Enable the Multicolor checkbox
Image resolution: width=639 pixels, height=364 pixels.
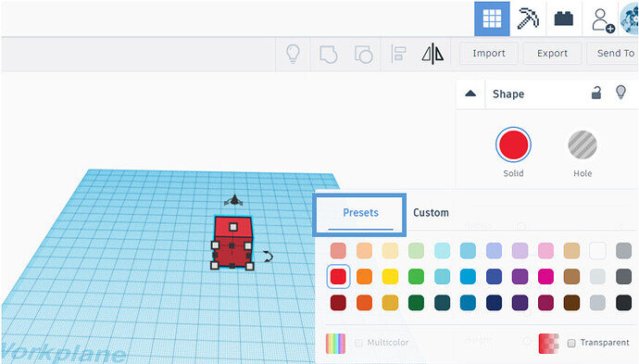point(358,344)
